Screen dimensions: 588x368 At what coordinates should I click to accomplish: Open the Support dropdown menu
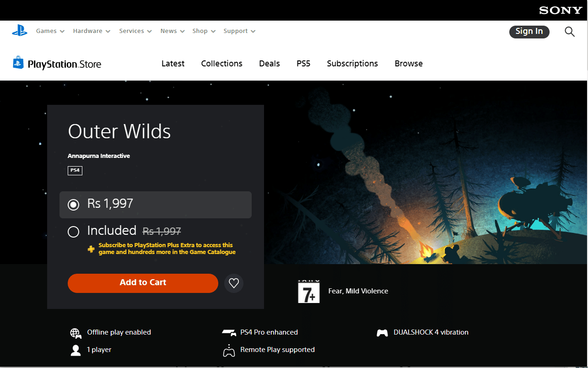[239, 31]
